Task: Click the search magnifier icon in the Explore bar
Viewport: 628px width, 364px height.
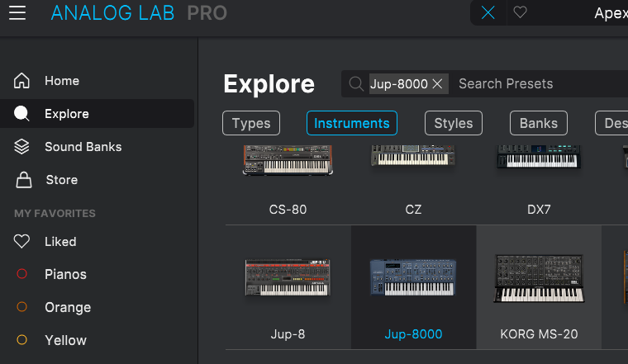Action: pyautogui.click(x=355, y=83)
